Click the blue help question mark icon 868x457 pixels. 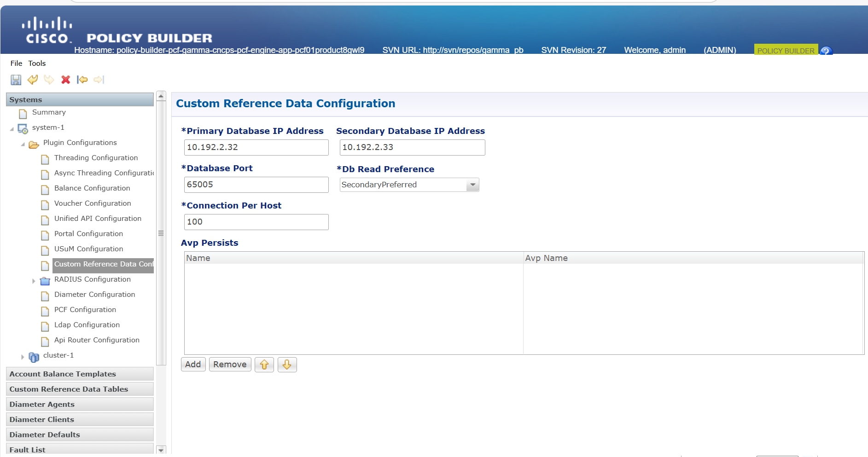(826, 51)
